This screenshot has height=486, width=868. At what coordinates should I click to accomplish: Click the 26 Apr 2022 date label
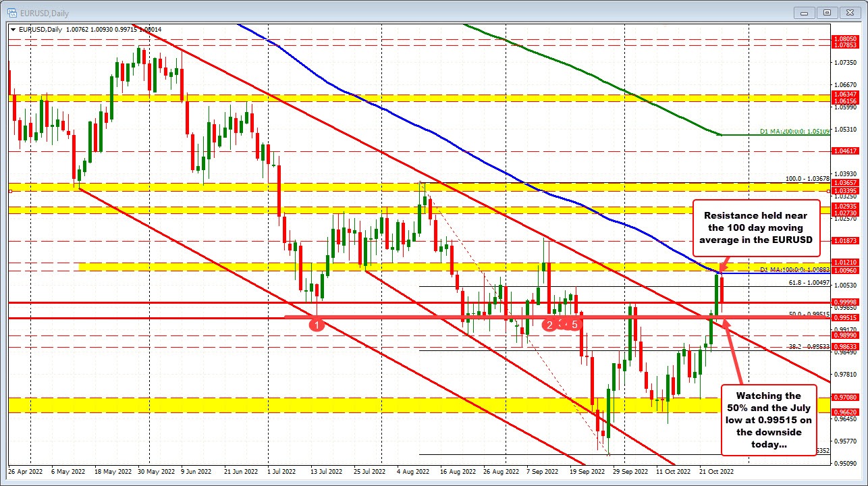(24, 470)
